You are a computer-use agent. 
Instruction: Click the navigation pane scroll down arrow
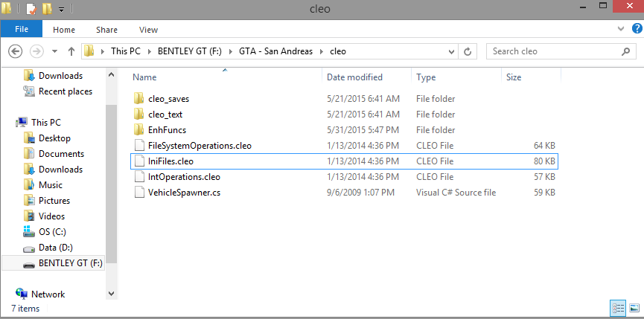pos(112,293)
